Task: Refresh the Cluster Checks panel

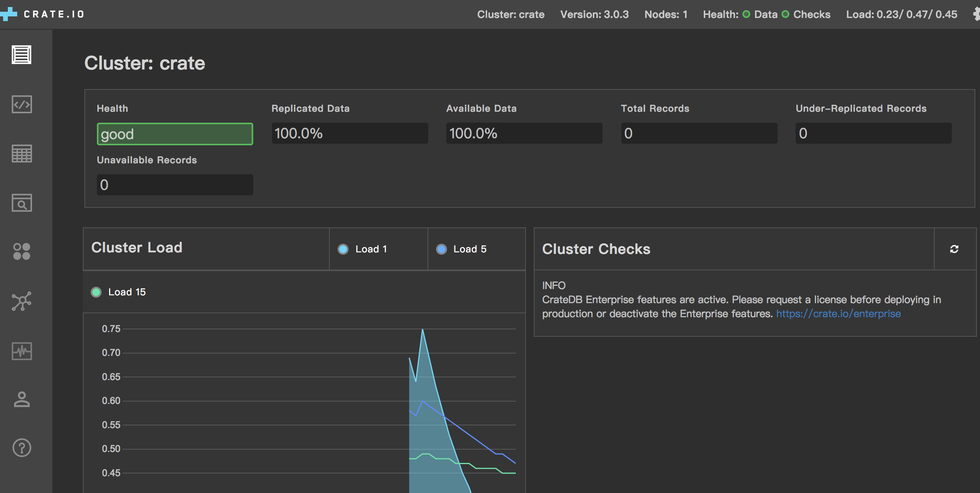Action: point(954,249)
